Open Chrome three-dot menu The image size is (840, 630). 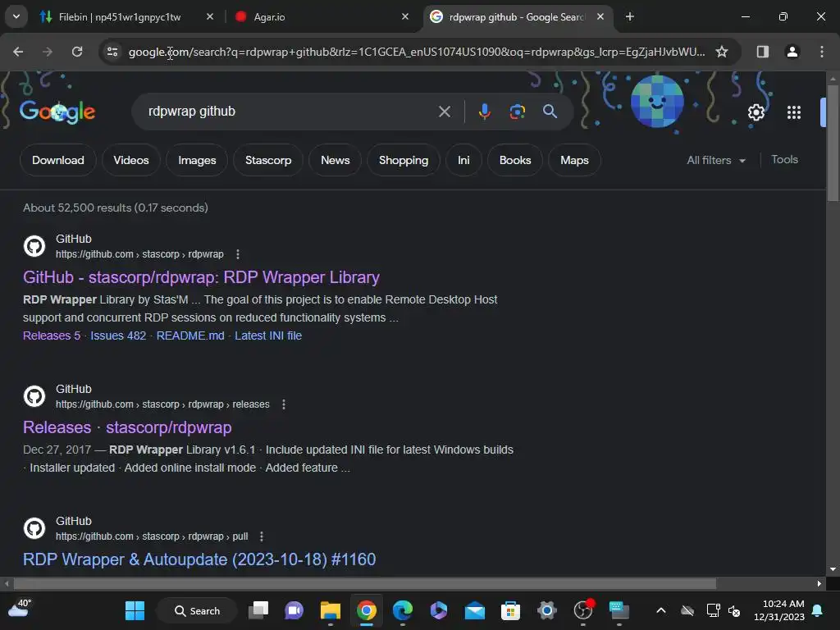point(821,52)
